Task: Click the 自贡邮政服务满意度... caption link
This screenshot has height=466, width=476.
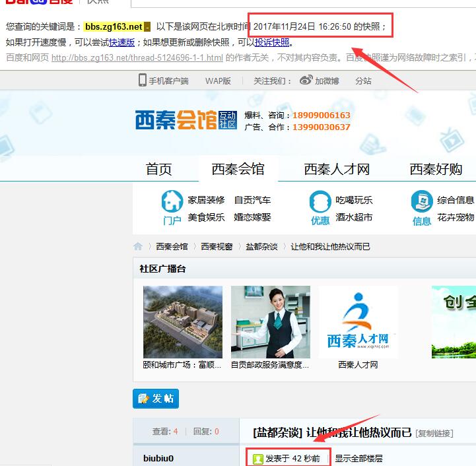Action: [x=270, y=364]
